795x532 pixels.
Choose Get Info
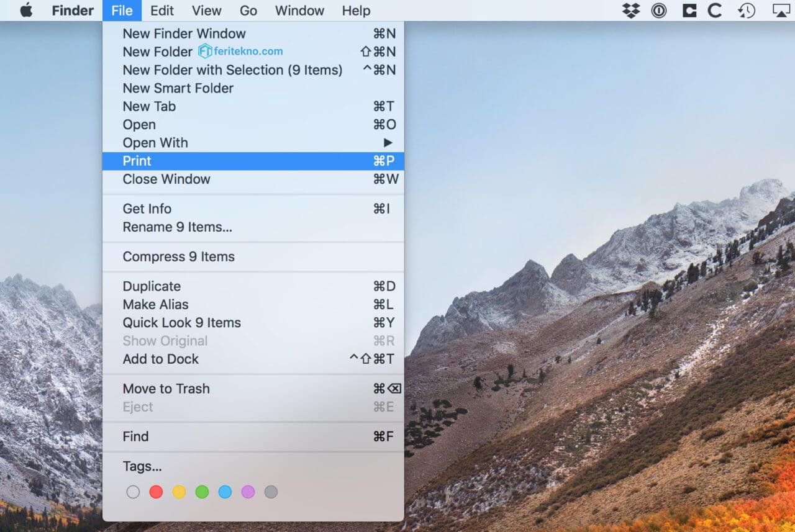point(253,209)
